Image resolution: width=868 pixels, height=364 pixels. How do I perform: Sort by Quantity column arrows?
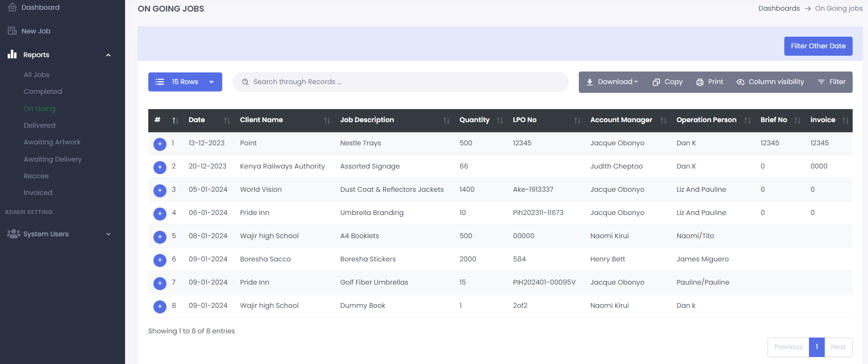[500, 120]
